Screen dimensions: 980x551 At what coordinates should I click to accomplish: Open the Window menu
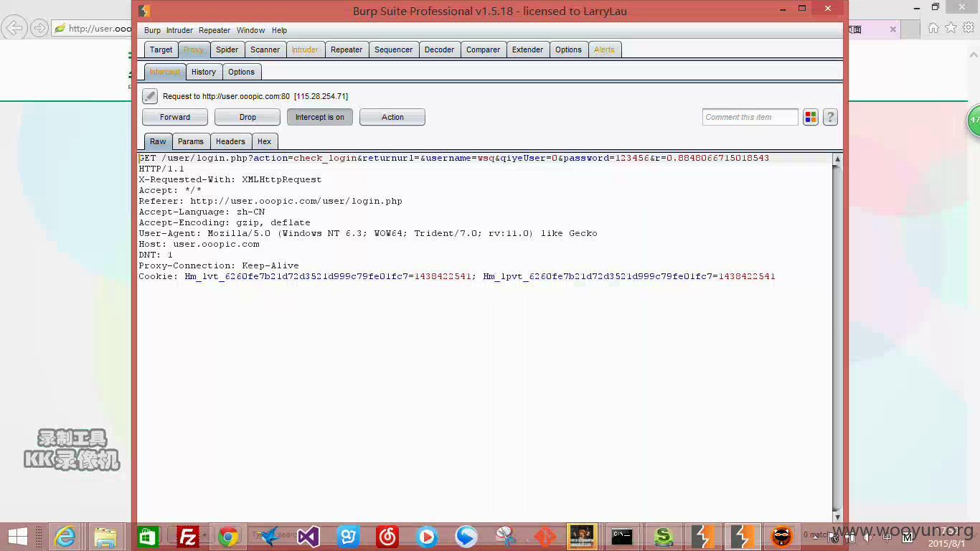tap(250, 30)
